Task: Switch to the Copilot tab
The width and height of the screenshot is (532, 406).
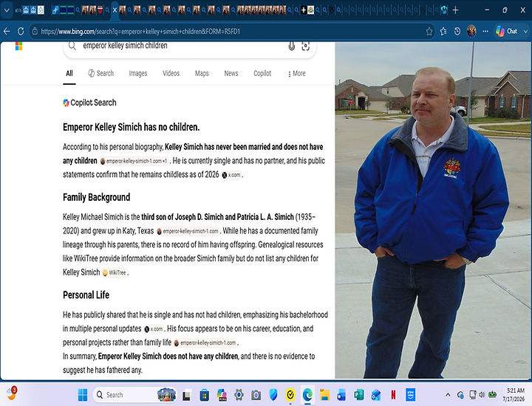Action: [x=262, y=73]
